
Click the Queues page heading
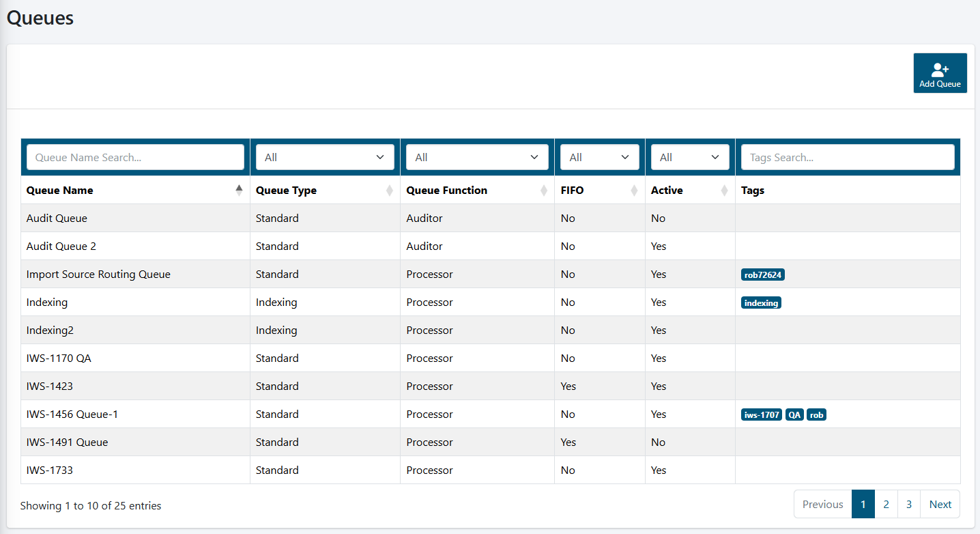click(x=40, y=18)
